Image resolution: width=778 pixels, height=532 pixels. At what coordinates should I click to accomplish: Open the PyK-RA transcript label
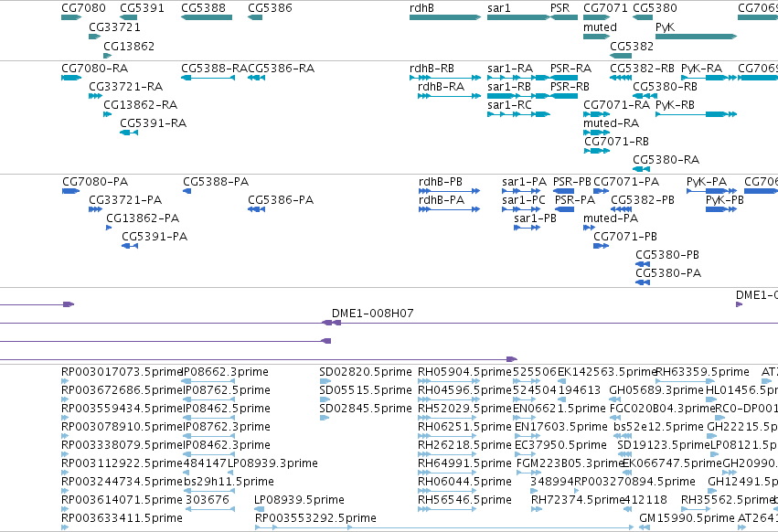tap(701, 69)
